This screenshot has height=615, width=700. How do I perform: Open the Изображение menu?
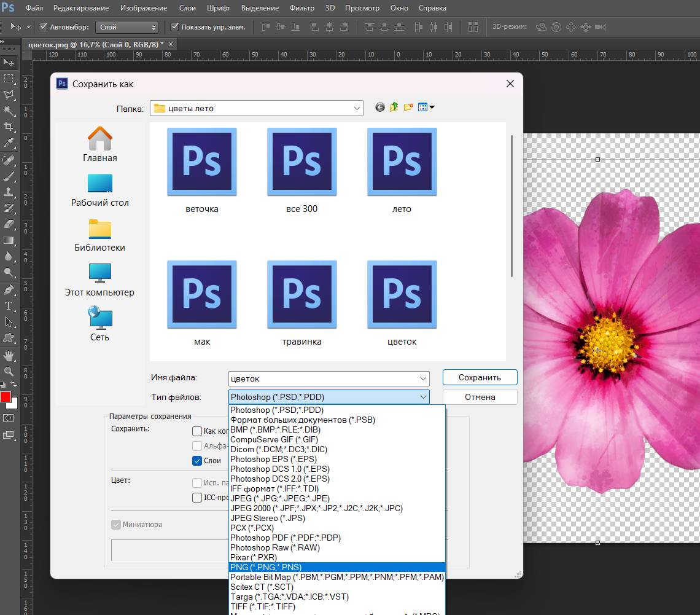tap(144, 8)
